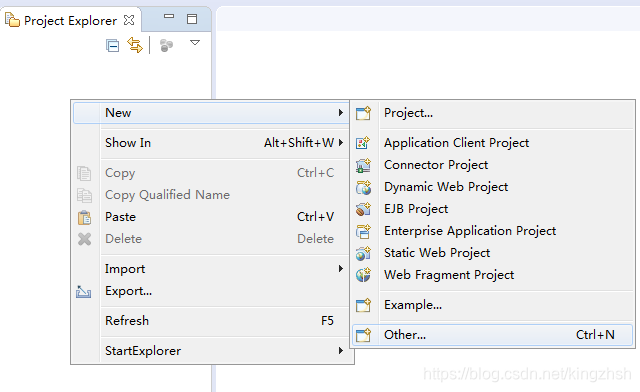Maximize the Project Explorer view
Screen dimensions: 640x392
tap(192, 19)
